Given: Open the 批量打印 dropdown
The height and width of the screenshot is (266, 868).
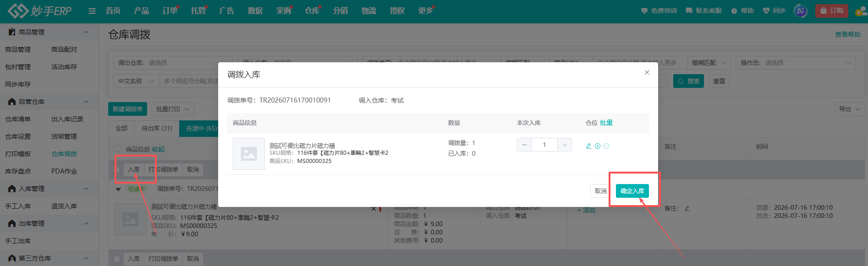Looking at the screenshot, I should point(173,109).
